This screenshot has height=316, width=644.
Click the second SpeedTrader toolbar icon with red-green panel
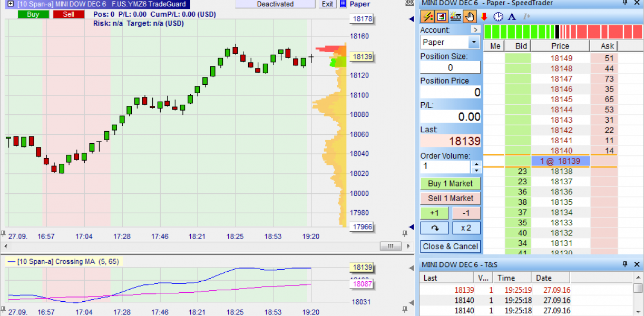tap(442, 17)
